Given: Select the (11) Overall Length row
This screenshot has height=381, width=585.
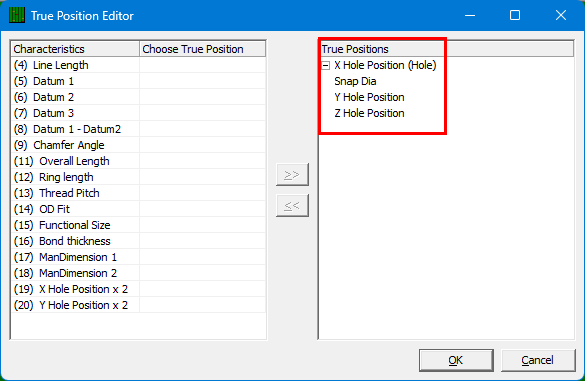Looking at the screenshot, I should 138,162.
